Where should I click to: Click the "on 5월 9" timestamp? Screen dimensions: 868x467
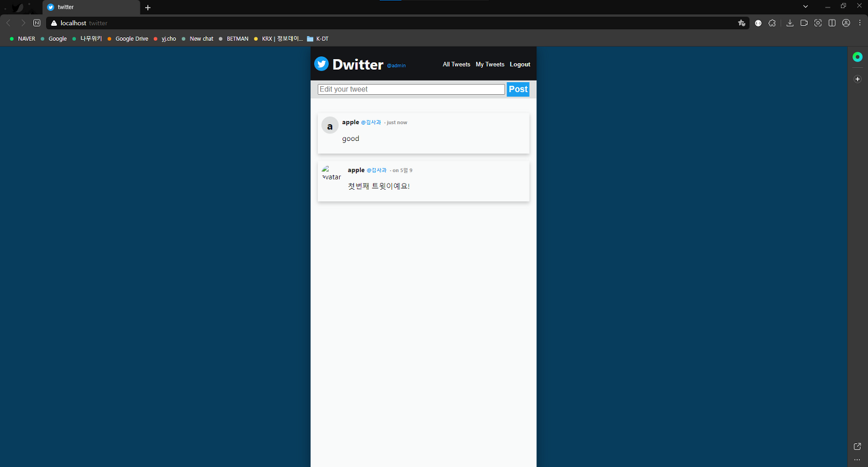pos(402,170)
